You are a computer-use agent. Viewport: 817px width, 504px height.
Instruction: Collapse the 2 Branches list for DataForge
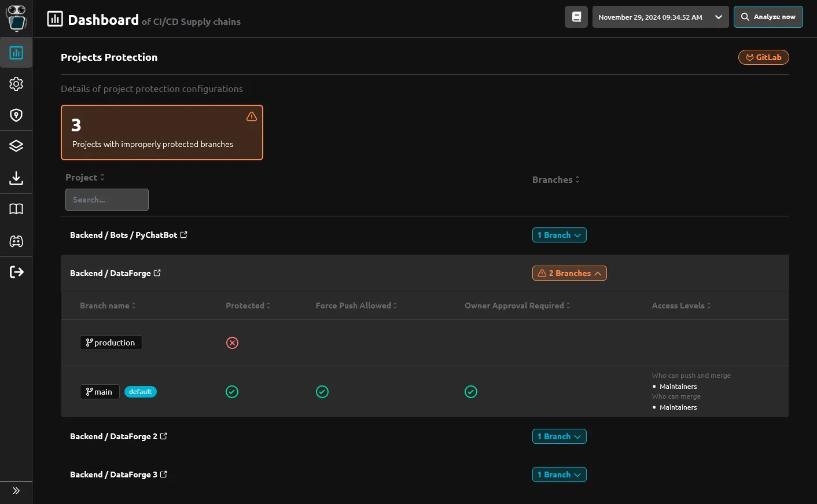[x=569, y=273]
